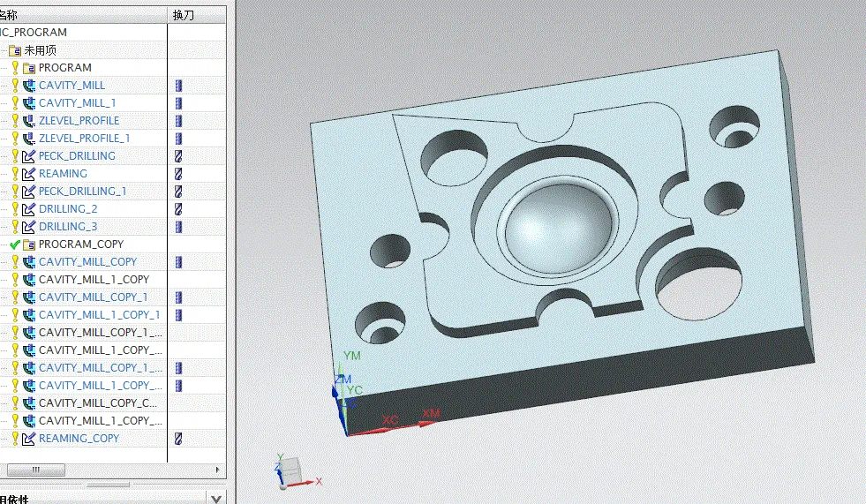Click the tool change icon of PECK_DRILLING_1

178,192
